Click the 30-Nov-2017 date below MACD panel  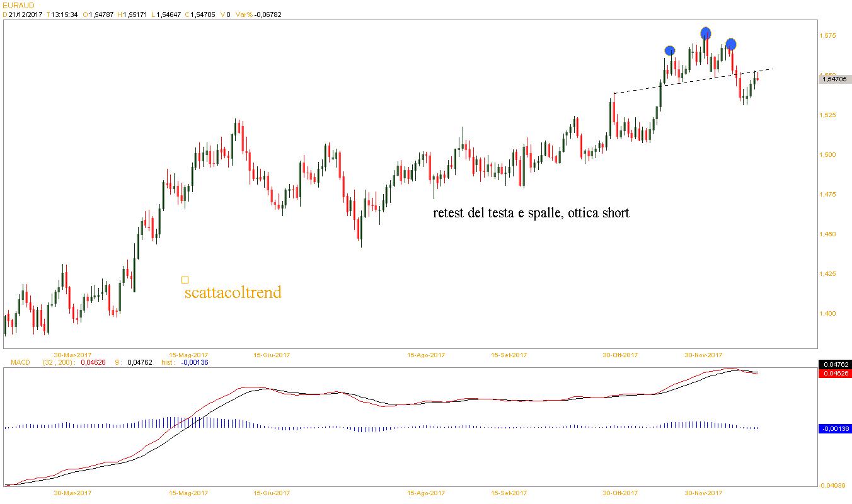(704, 493)
